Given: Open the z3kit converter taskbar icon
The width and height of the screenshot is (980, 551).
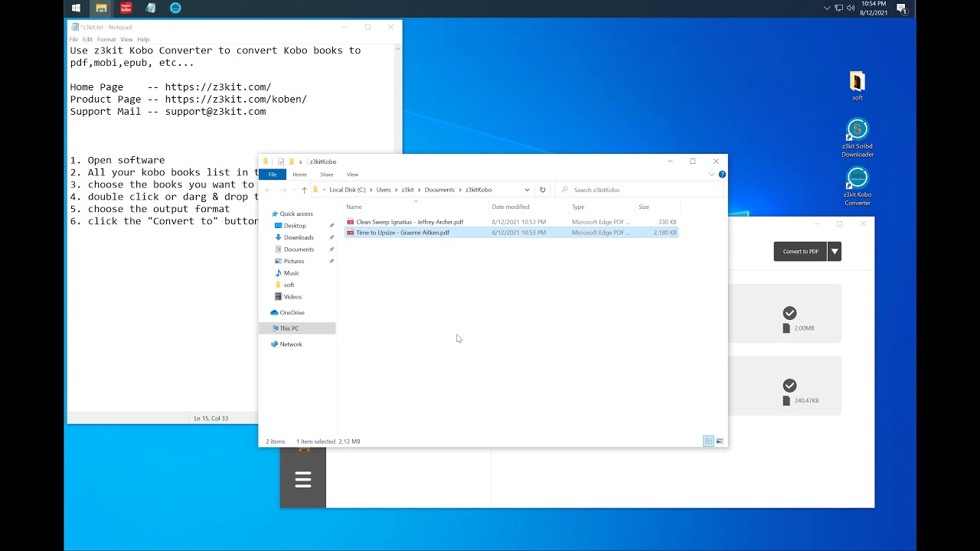Looking at the screenshot, I should tap(175, 8).
